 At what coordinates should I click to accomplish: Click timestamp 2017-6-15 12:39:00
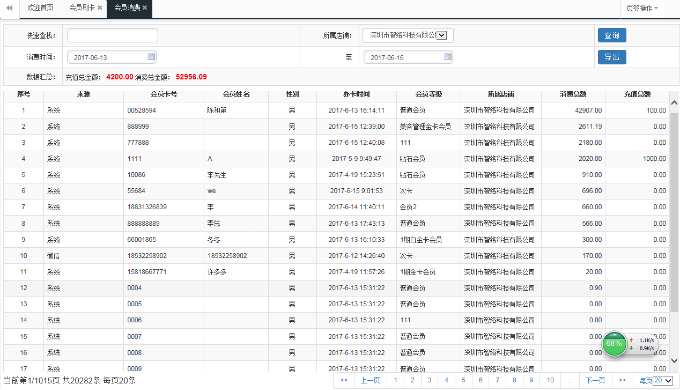coord(356,127)
